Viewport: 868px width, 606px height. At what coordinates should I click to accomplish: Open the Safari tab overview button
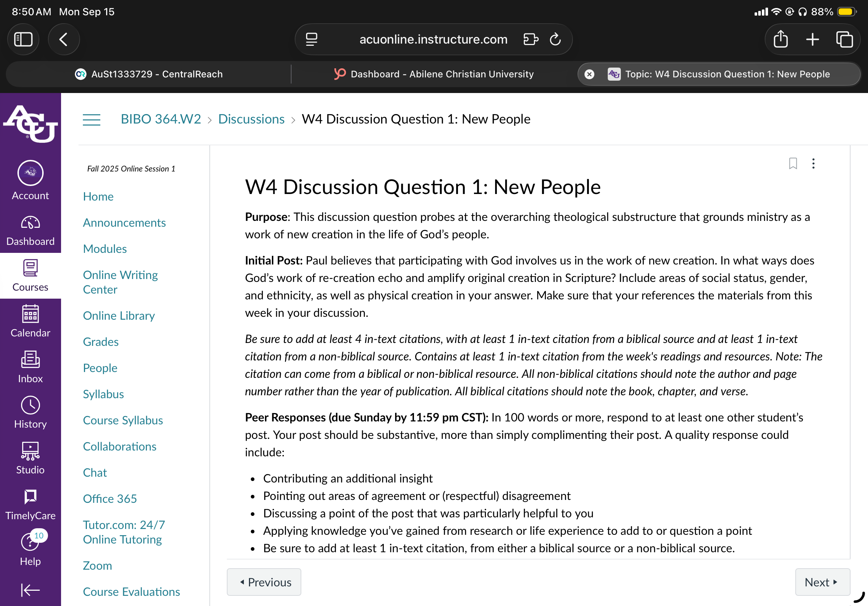point(844,39)
